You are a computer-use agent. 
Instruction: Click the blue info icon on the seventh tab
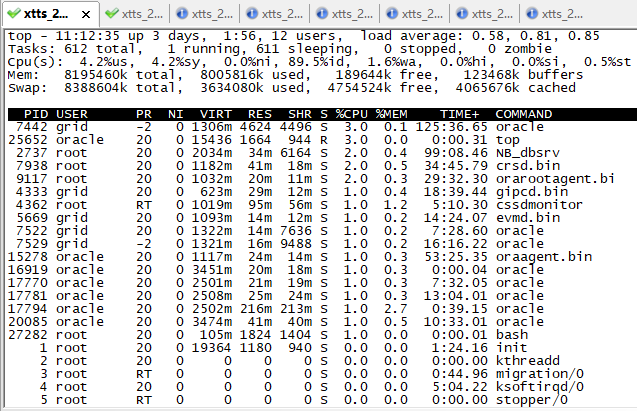click(x=460, y=14)
